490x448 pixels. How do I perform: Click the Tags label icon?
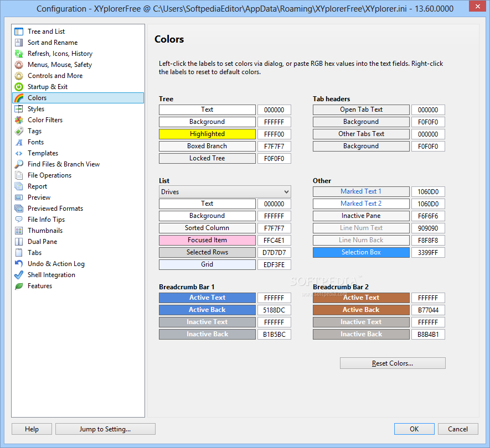[19, 131]
